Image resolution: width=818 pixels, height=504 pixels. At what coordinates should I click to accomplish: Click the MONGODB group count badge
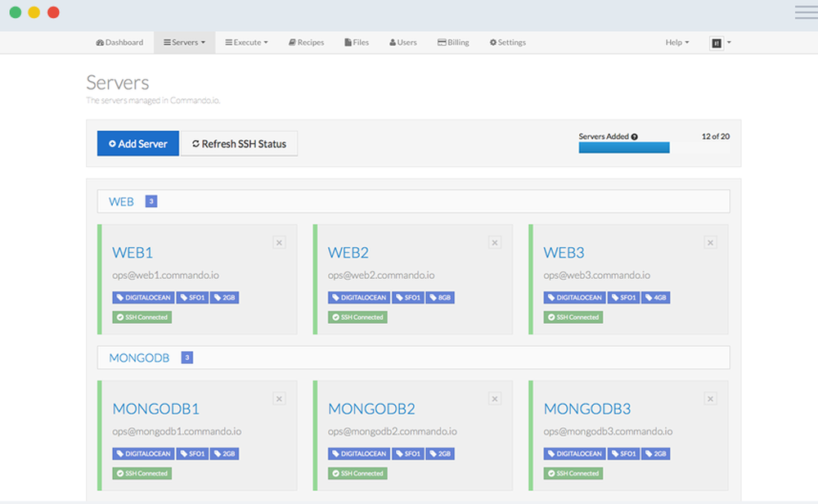click(187, 358)
